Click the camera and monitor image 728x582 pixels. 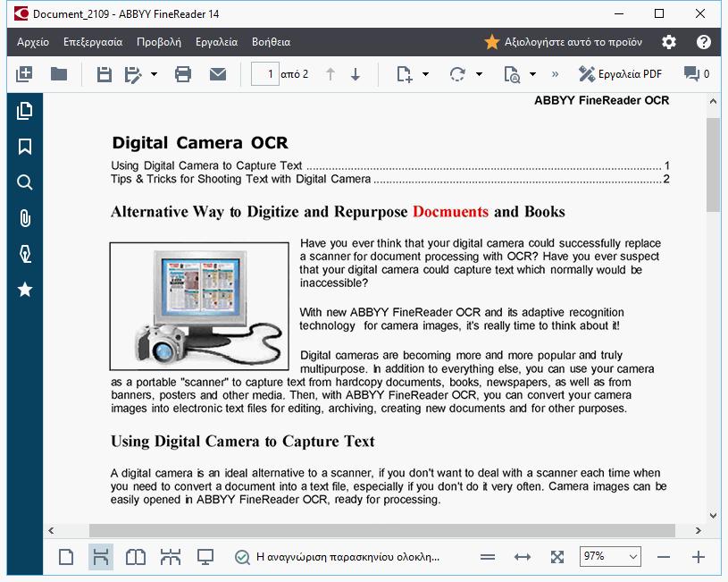(x=199, y=307)
